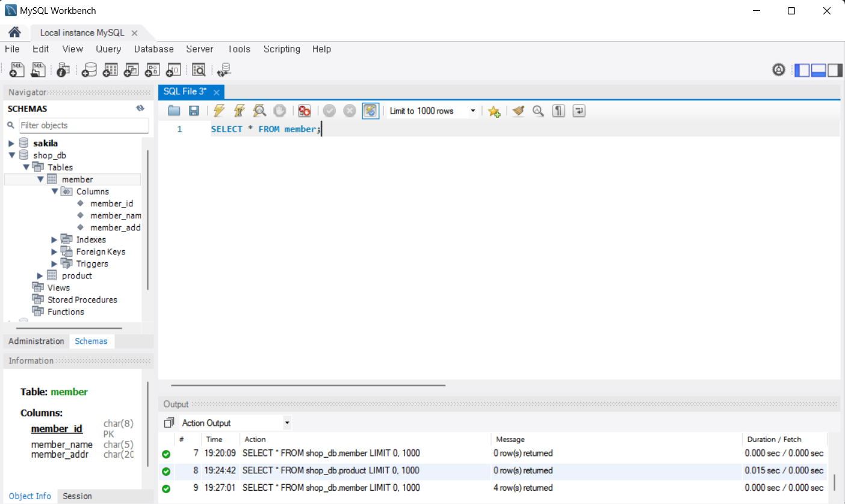Image resolution: width=845 pixels, height=504 pixels.
Task: Collapse the Tables node
Action: point(26,167)
